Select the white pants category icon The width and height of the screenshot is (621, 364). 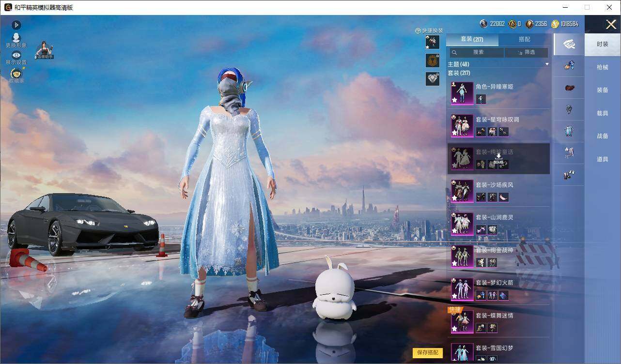(569, 153)
